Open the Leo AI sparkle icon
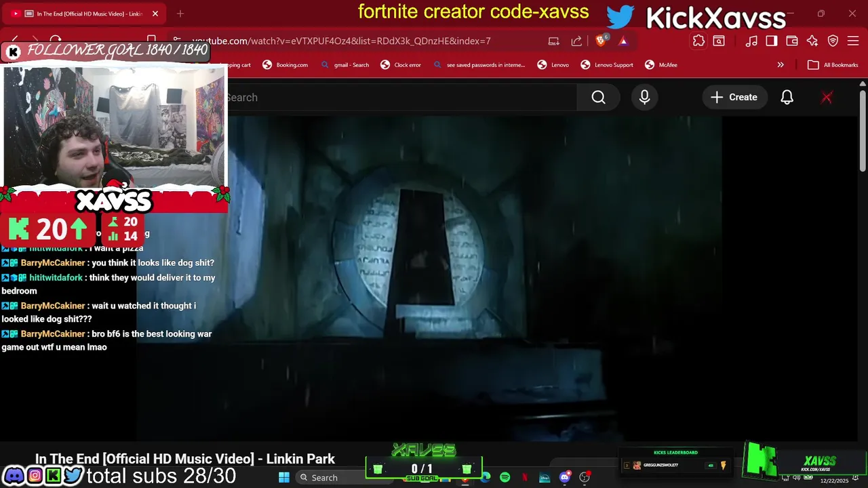Screen dimensions: 868x488 812,41
